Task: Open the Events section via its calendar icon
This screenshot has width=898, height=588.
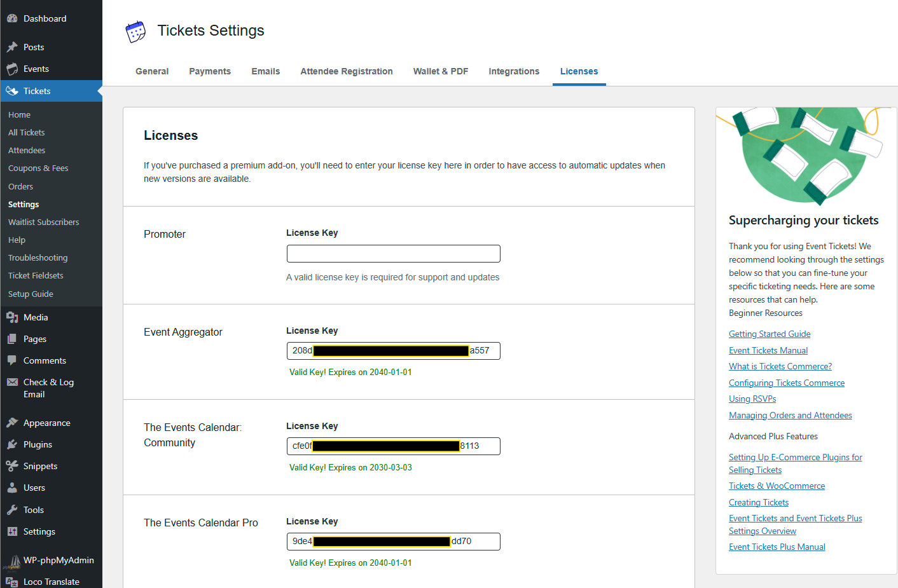Action: pos(13,69)
